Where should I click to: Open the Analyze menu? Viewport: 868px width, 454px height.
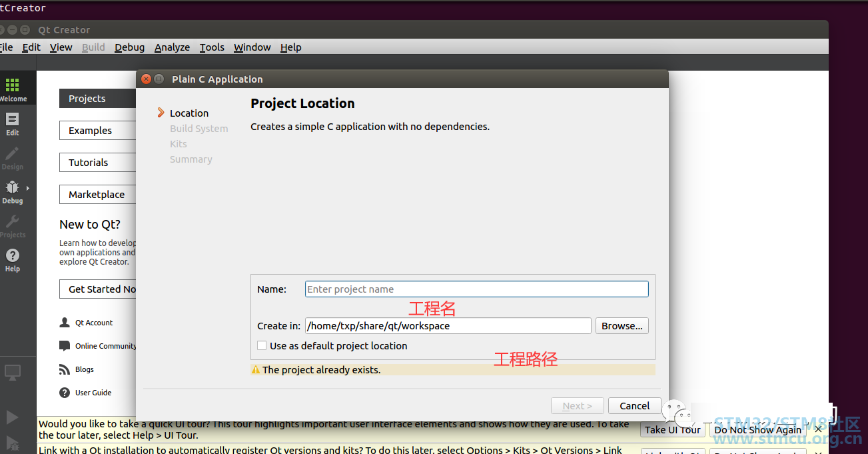[172, 47]
